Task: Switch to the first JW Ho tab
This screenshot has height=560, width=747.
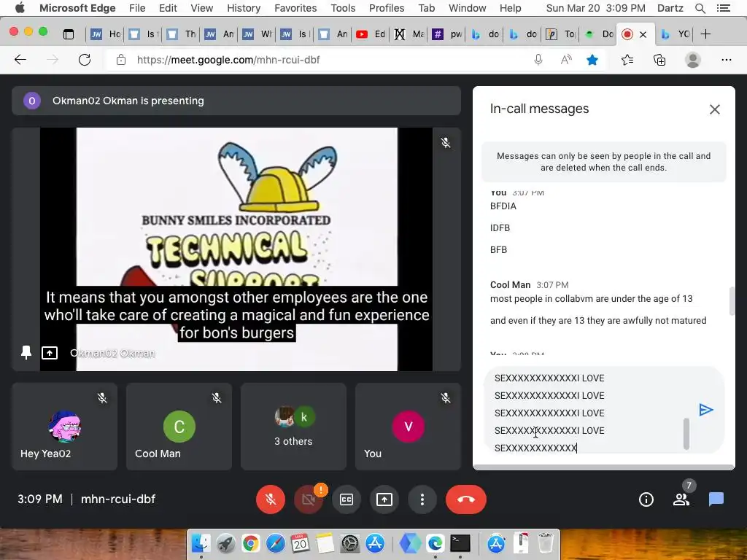Action: (105, 34)
